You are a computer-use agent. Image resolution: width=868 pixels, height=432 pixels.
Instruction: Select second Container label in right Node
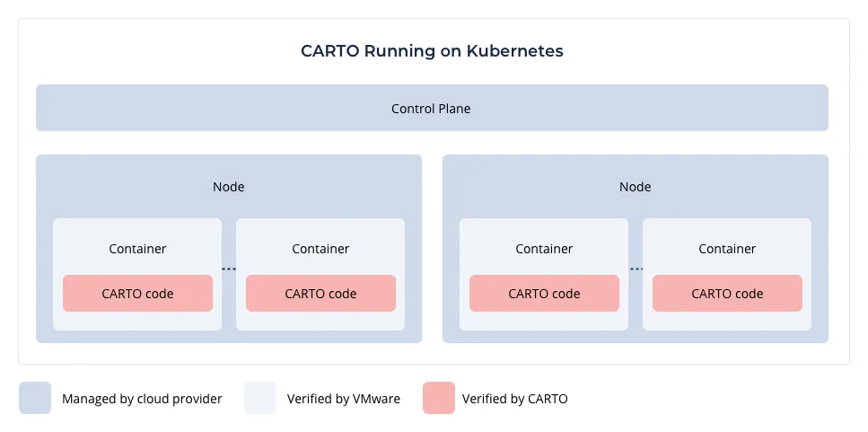tap(727, 249)
